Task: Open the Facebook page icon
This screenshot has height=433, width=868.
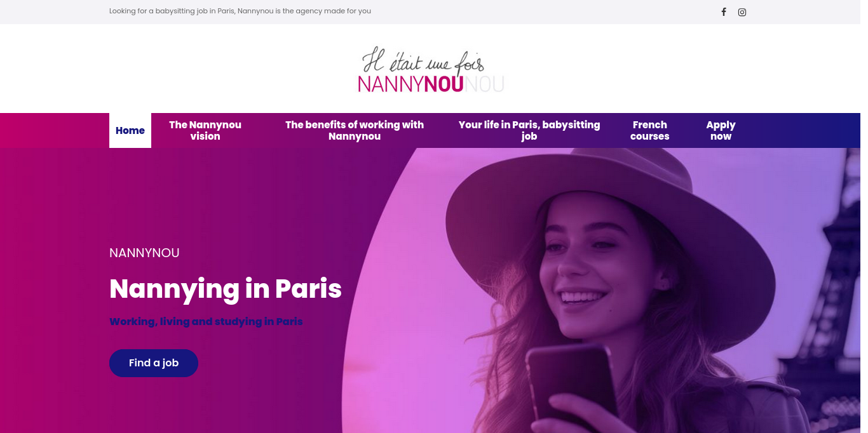Action: 723,12
